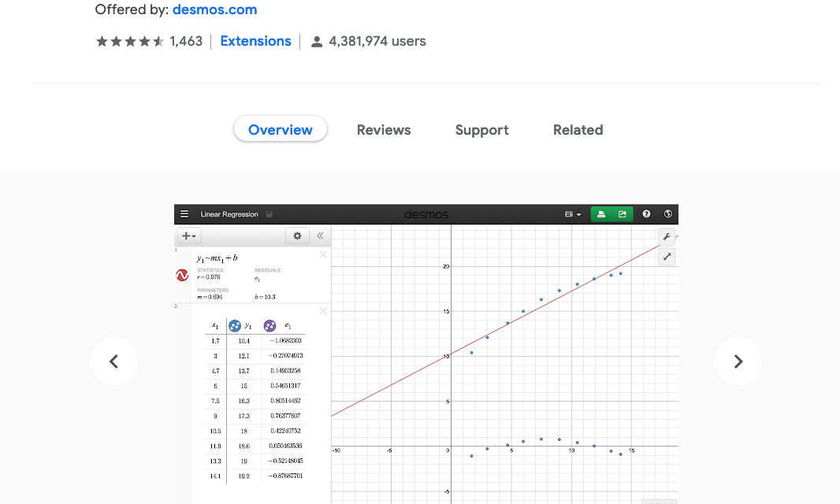Open the Support tab

[481, 130]
